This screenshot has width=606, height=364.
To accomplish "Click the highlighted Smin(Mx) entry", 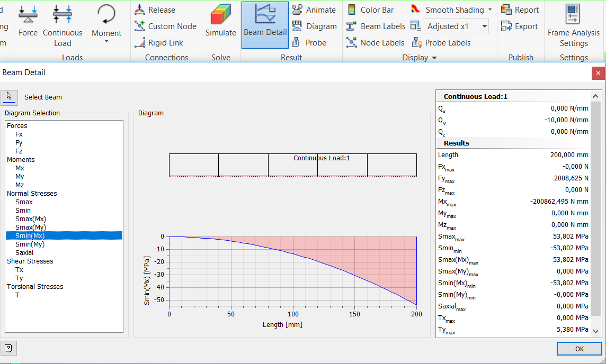I will 64,236.
